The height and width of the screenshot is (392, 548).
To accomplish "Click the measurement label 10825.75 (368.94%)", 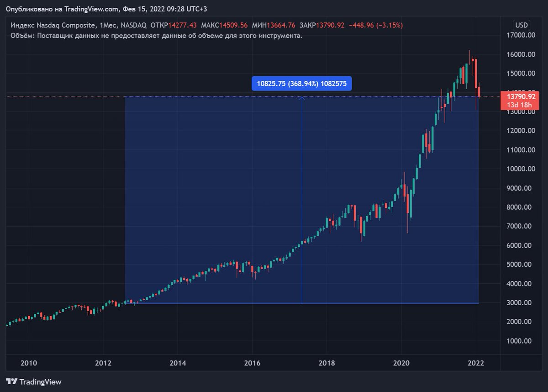I will 302,84.
